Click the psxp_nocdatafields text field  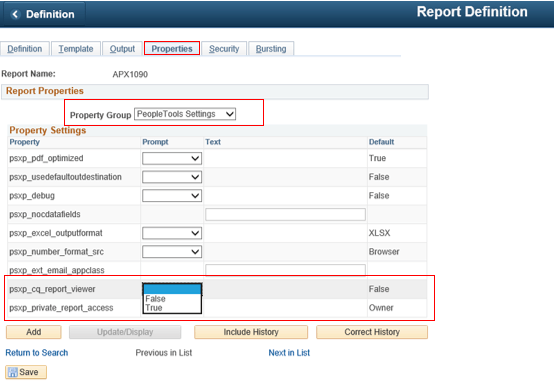[x=285, y=214]
